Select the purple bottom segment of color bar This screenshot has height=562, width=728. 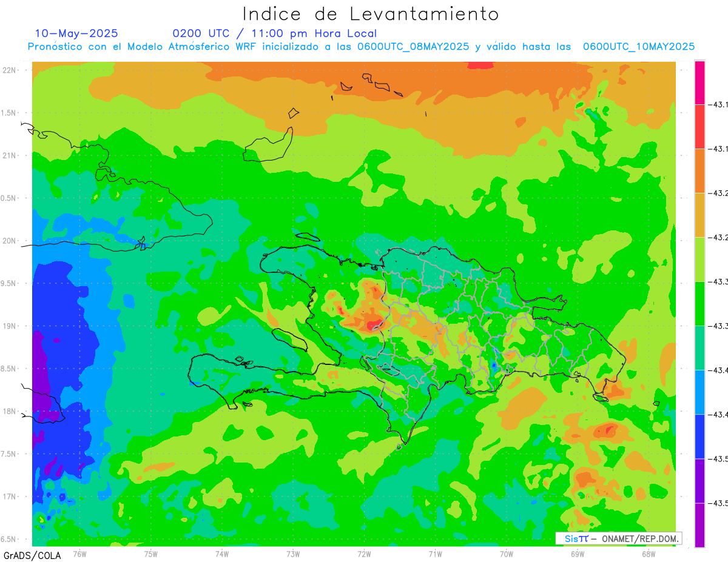[699, 525]
